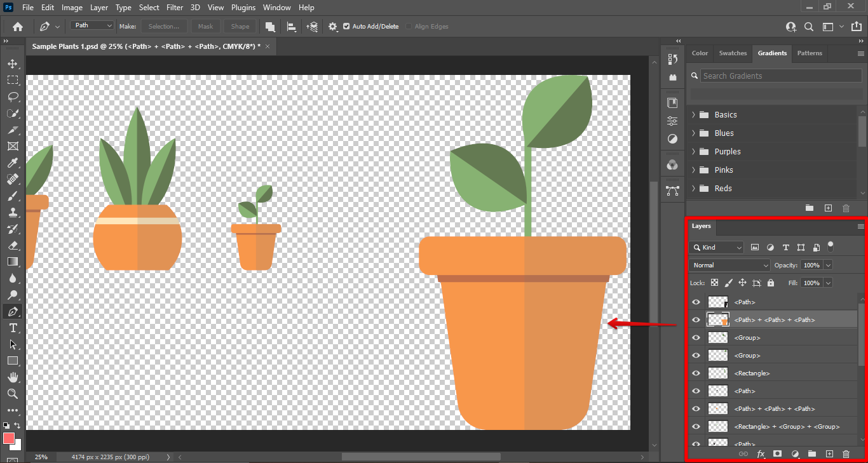The image size is (868, 463).
Task: Switch to the Swatches tab
Action: [733, 53]
